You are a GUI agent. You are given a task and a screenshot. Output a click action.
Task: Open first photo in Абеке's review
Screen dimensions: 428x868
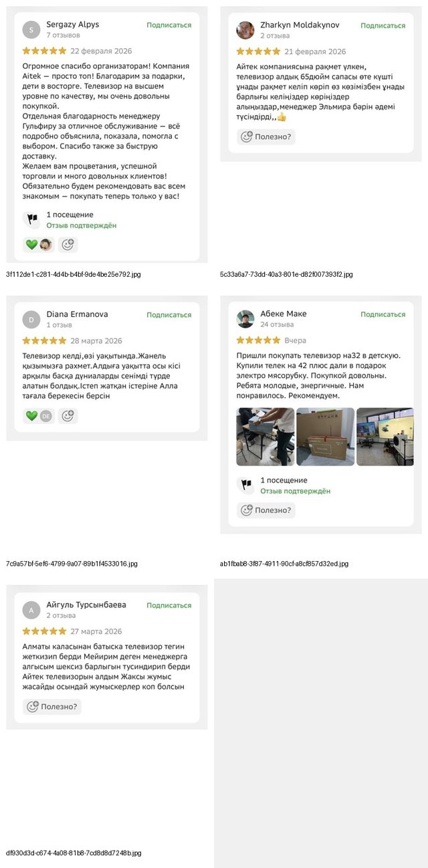(265, 437)
